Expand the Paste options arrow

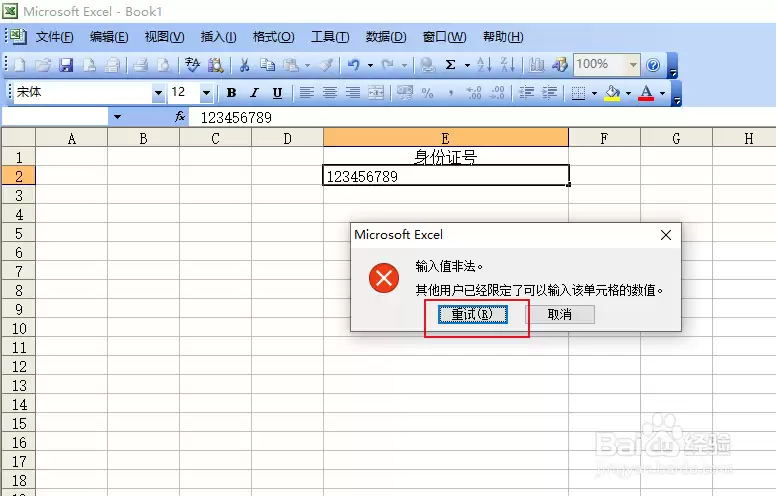pos(307,65)
